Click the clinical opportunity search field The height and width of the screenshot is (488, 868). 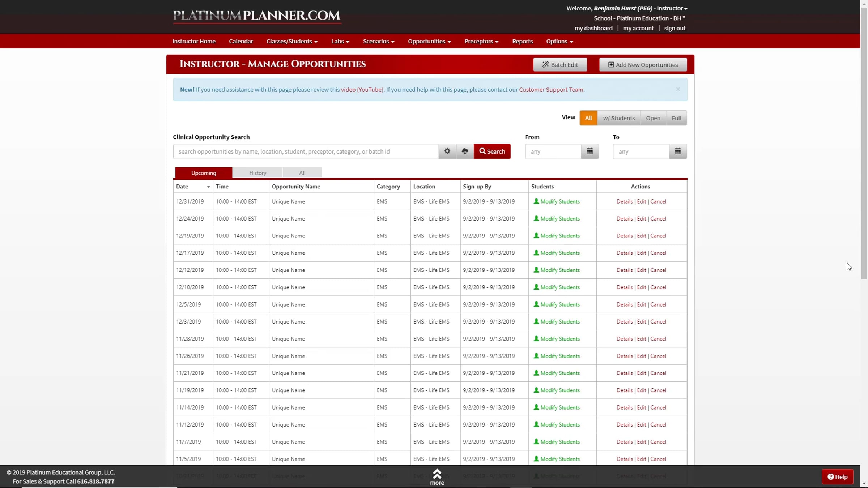pyautogui.click(x=306, y=151)
